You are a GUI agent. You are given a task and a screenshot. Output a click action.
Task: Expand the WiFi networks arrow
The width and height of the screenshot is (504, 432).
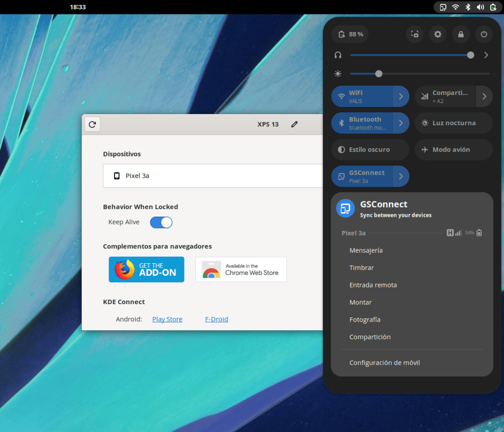coord(401,96)
